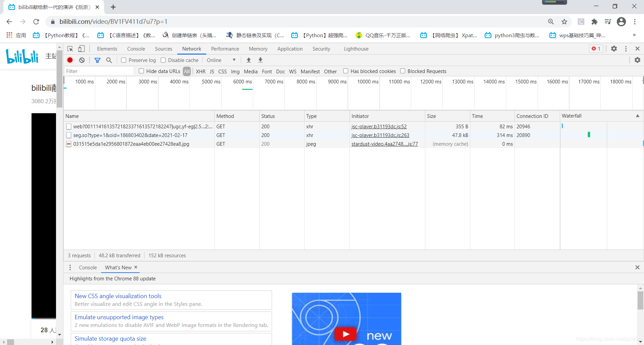Select the XHR filter type
Viewport: 644px width, 345px height.
[201, 71]
